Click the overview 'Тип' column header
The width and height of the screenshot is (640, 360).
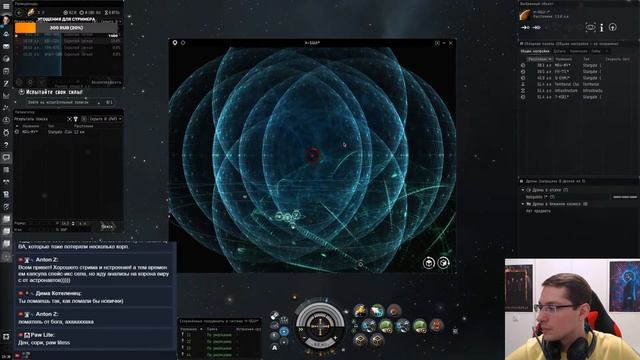586,59
